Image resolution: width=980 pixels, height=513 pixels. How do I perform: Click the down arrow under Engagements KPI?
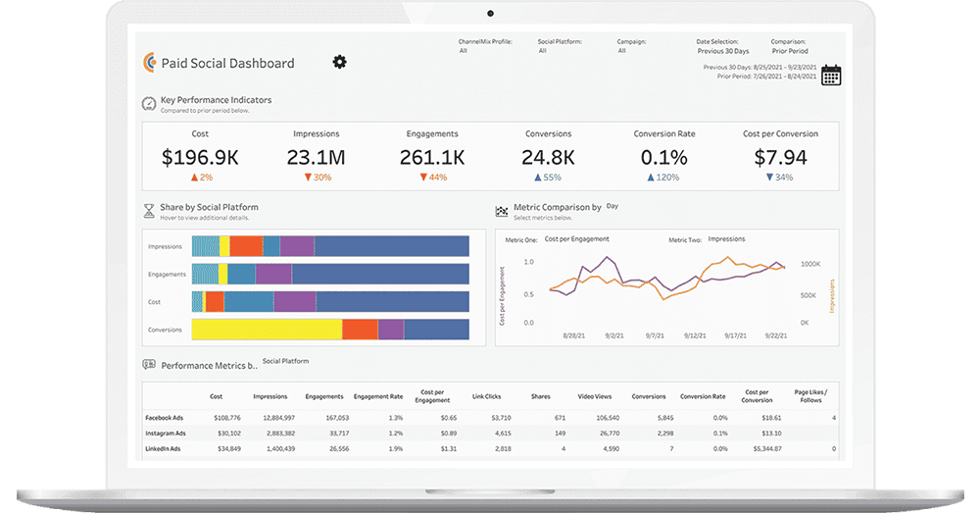[x=423, y=178]
